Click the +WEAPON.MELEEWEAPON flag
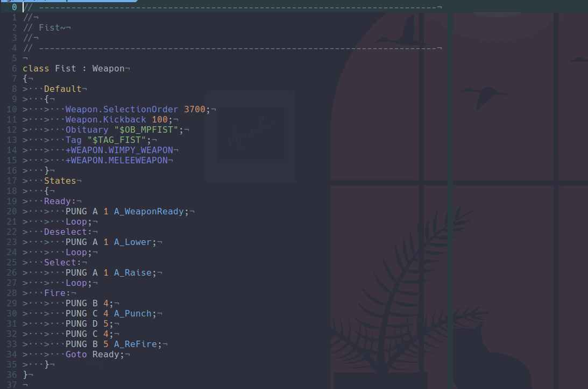Image resolution: width=588 pixels, height=389 pixels. pos(119,160)
